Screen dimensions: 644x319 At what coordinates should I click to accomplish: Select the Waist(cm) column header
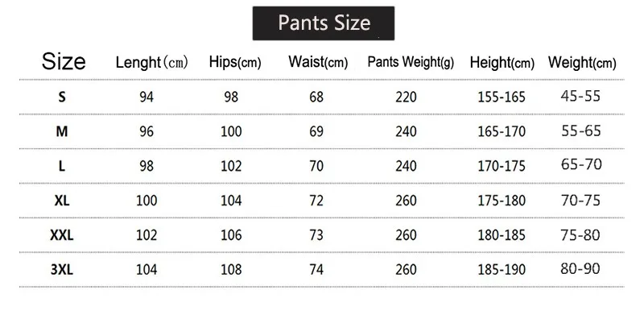tap(318, 62)
